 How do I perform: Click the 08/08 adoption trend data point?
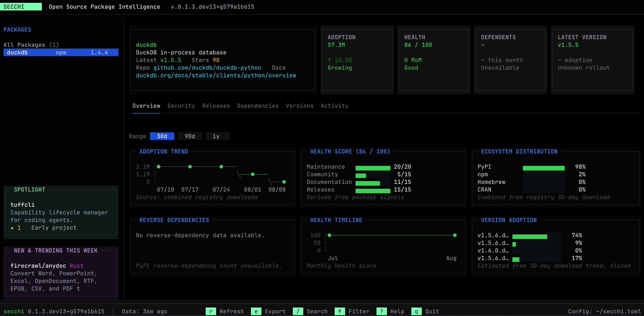click(x=284, y=182)
